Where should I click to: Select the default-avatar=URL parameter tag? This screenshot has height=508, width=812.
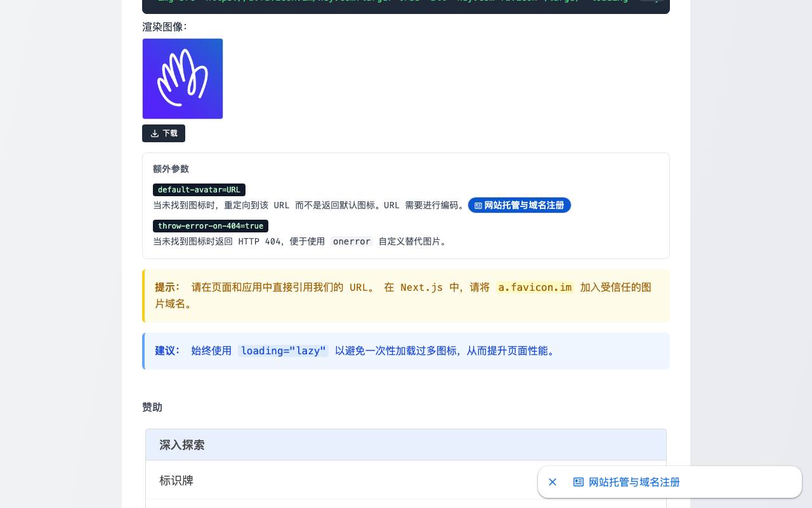coord(199,190)
